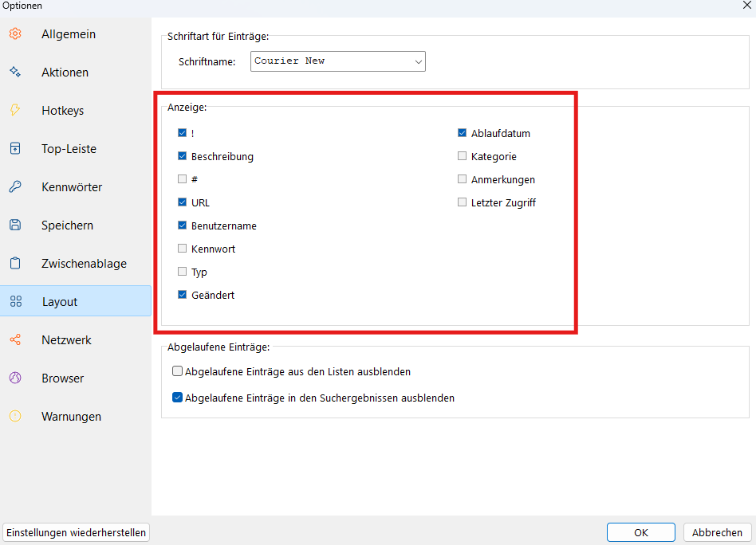Click the OK button
This screenshot has height=545, width=756.
pos(641,532)
